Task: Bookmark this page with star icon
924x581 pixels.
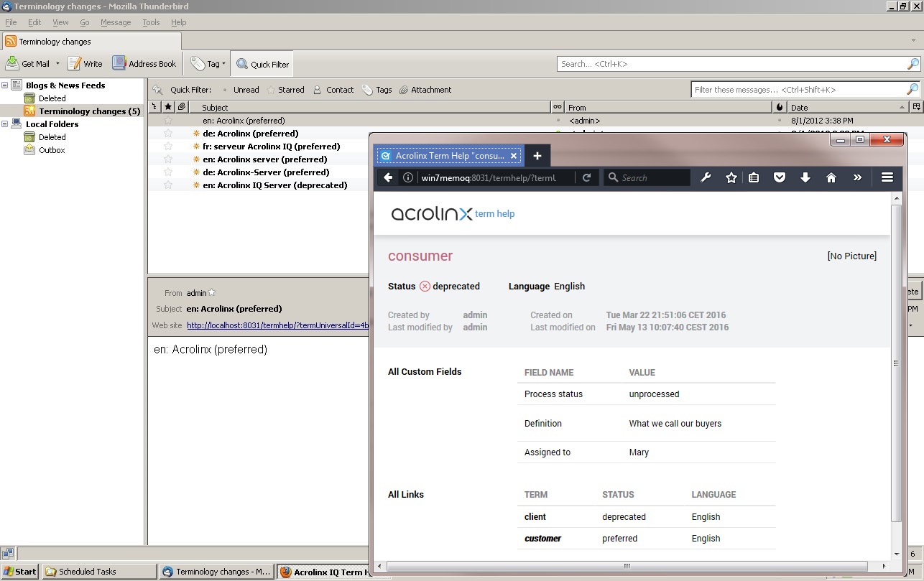Action: [x=731, y=177]
